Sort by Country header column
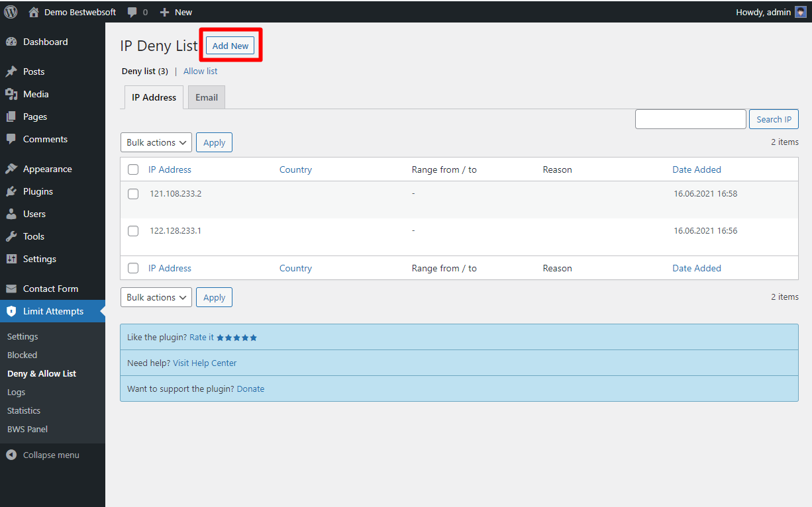This screenshot has height=507, width=812. 295,169
